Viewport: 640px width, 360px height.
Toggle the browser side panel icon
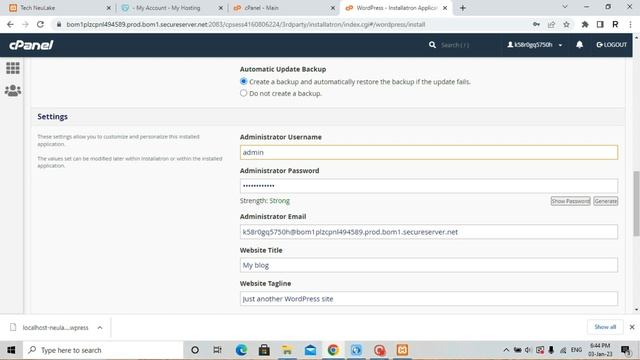pyautogui.click(x=600, y=24)
